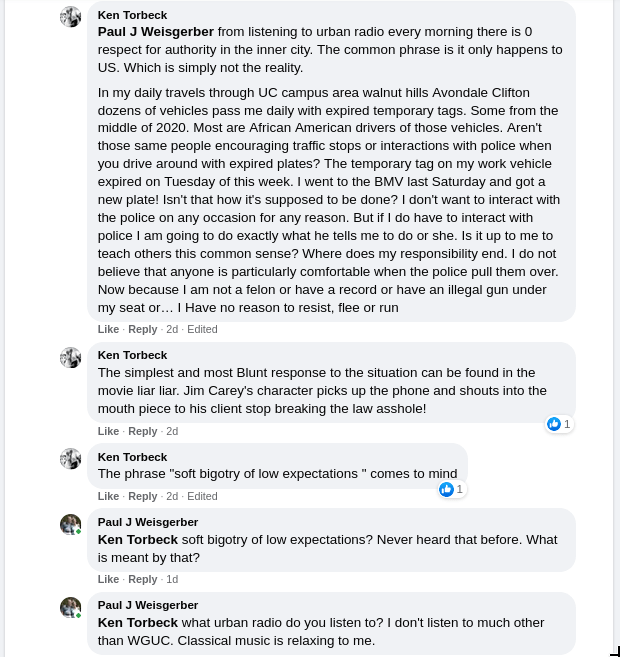This screenshot has width=620, height=657.
Task: Reply to Ken's "soft bigotry of low expectations" comment
Action: point(143,496)
